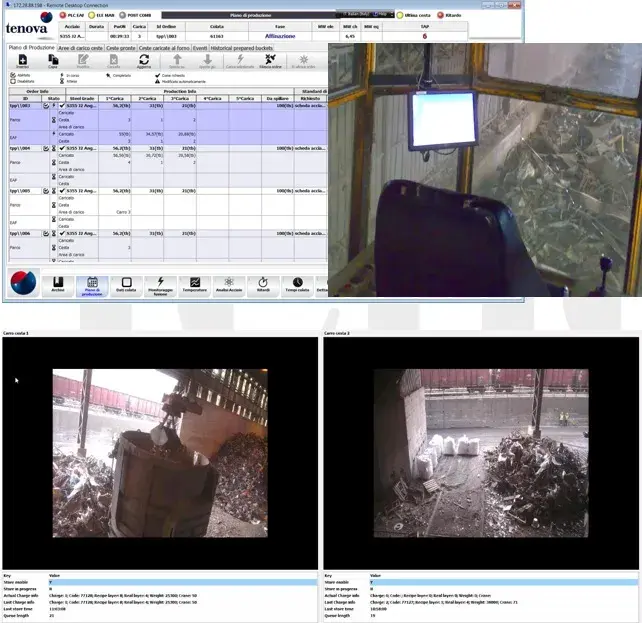Click the Remote Desktop Connection title bar icon
The image size is (642, 623).
(8, 5)
